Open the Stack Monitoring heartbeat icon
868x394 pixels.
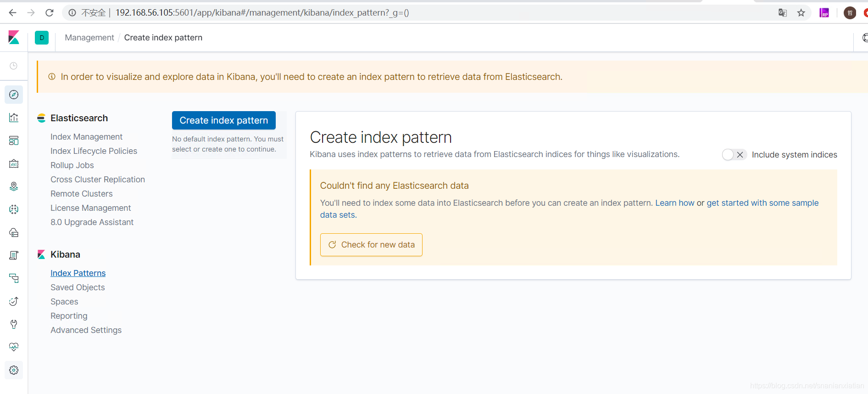click(x=14, y=347)
